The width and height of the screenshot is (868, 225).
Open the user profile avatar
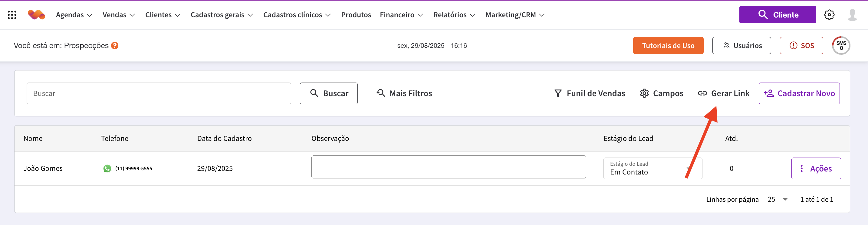(x=852, y=15)
